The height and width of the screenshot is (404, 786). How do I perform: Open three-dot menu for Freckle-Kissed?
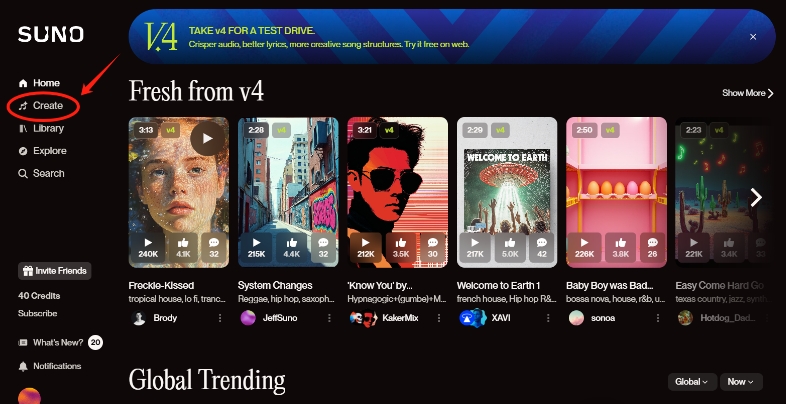pyautogui.click(x=220, y=317)
